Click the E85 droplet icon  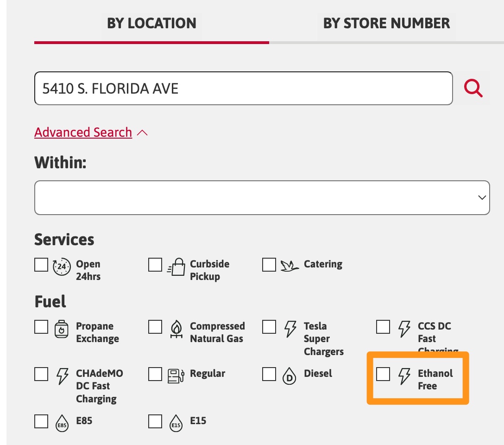pyautogui.click(x=62, y=423)
